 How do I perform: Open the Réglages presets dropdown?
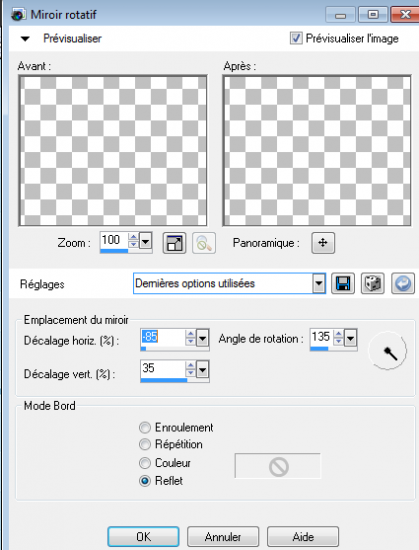point(318,283)
